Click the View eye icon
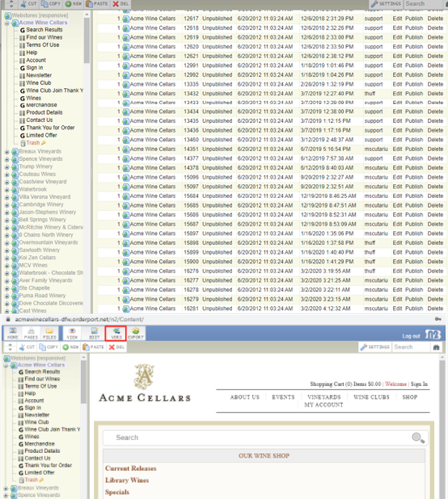Viewport: 448px width, 499px height. [x=72, y=333]
